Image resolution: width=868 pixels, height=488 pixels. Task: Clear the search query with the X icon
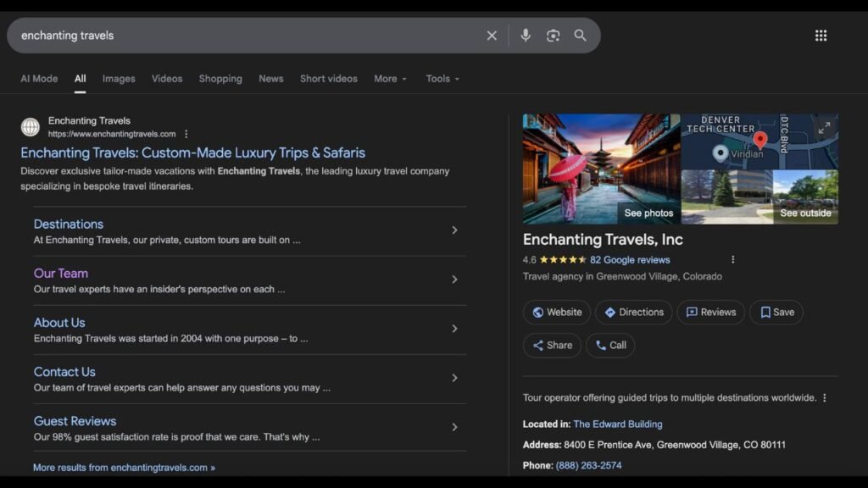pyautogui.click(x=492, y=35)
